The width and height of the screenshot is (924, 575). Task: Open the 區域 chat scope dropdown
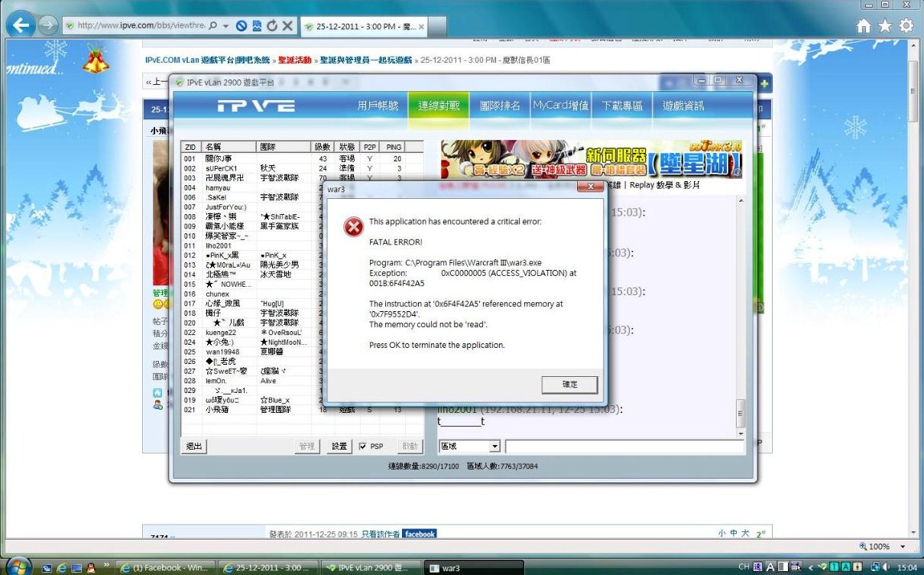pyautogui.click(x=494, y=446)
